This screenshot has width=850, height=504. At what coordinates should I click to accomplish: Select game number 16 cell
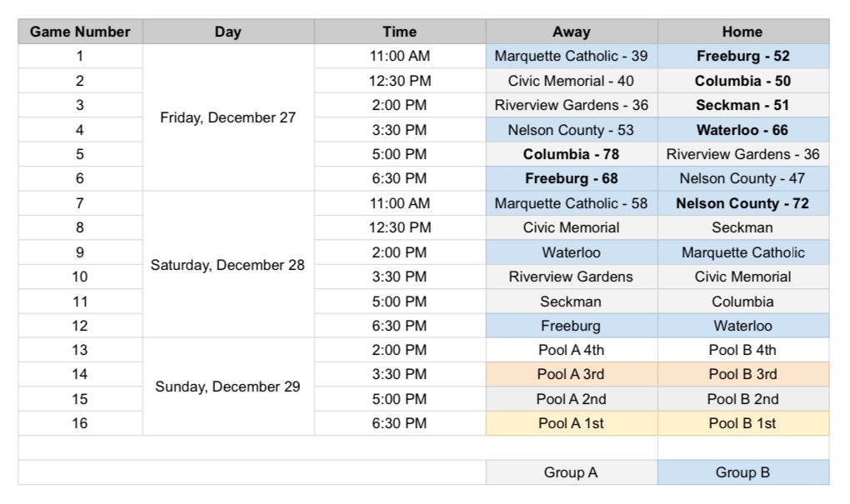click(80, 423)
